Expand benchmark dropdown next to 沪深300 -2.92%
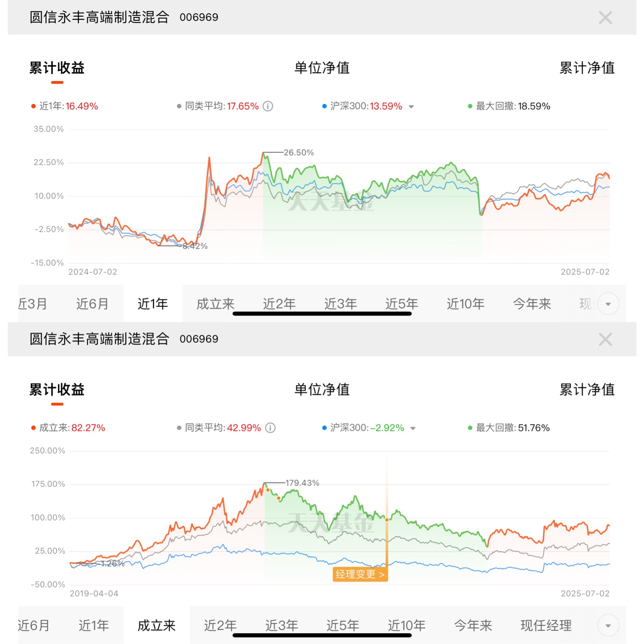This screenshot has width=644, height=644. (x=413, y=428)
